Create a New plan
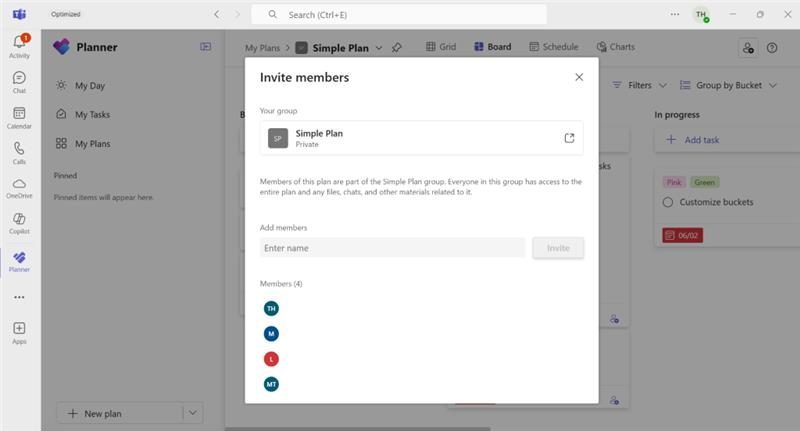The width and height of the screenshot is (800, 431). coord(120,413)
